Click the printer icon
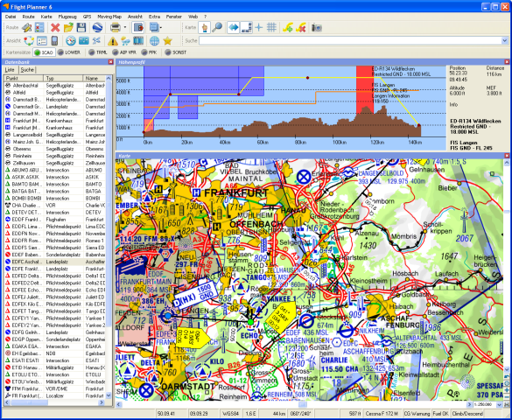 pyautogui.click(x=116, y=28)
